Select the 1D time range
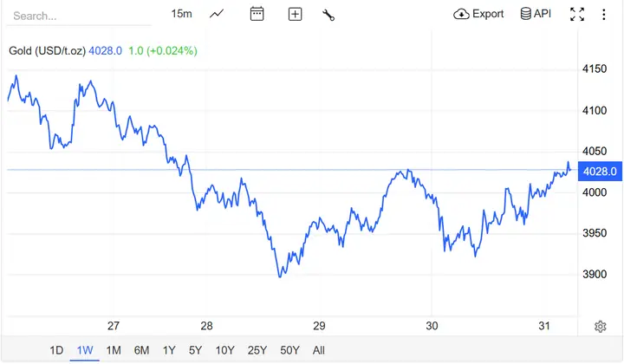 pyautogui.click(x=56, y=350)
